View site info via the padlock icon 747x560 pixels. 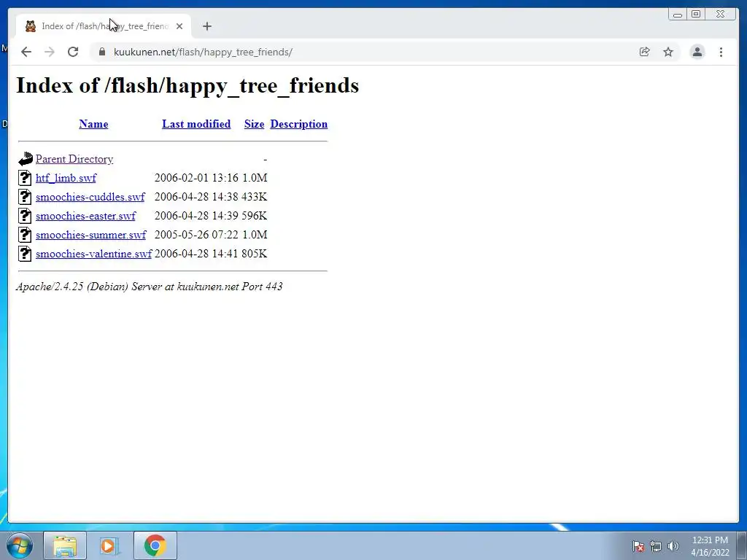coord(102,52)
